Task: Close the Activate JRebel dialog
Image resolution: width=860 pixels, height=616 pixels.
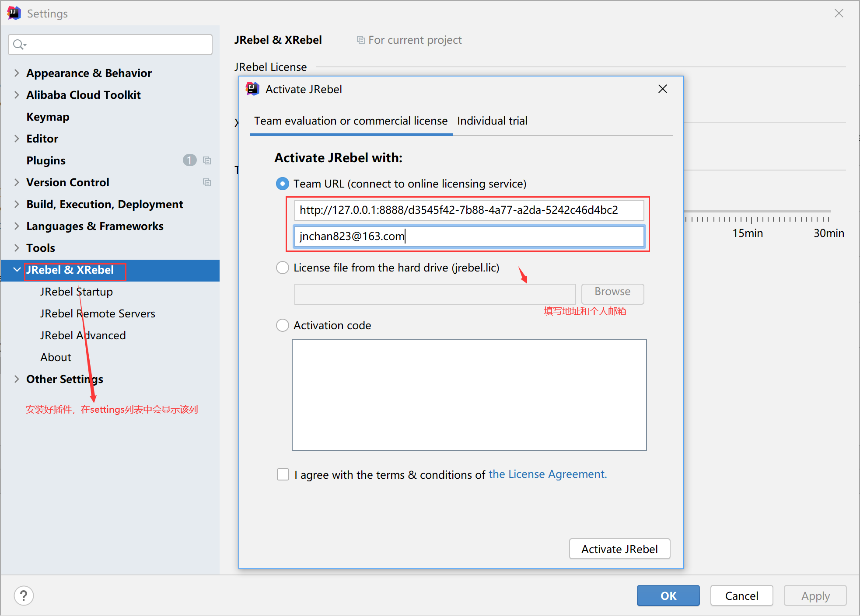Action: pos(663,89)
